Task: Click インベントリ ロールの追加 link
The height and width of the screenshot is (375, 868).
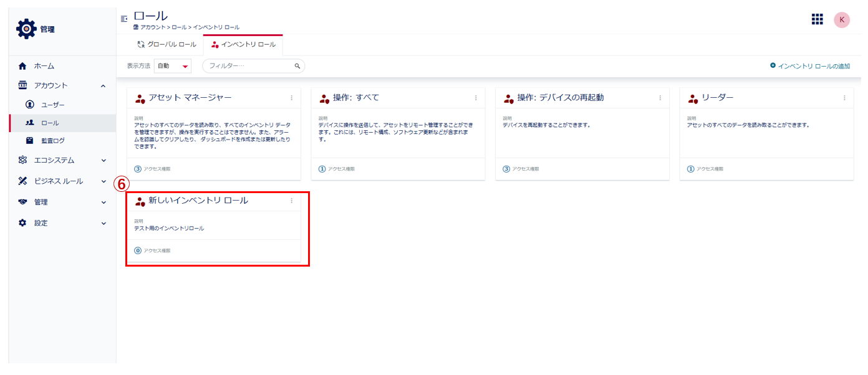Action: 809,66
